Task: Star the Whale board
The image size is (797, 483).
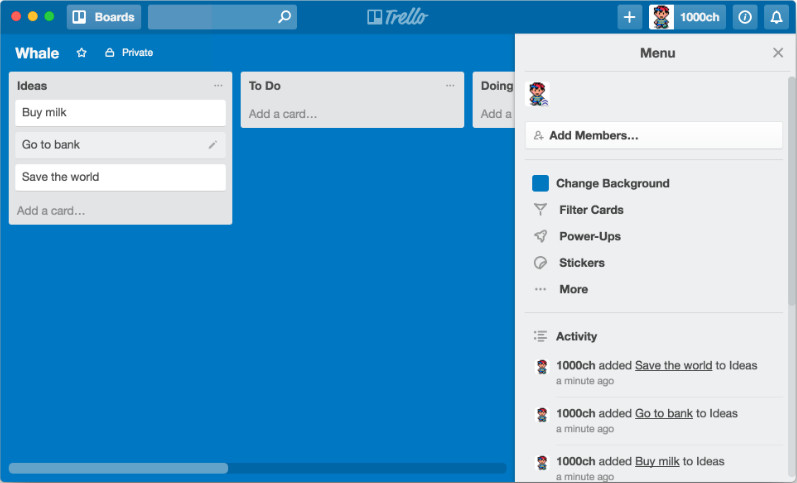Action: point(81,53)
